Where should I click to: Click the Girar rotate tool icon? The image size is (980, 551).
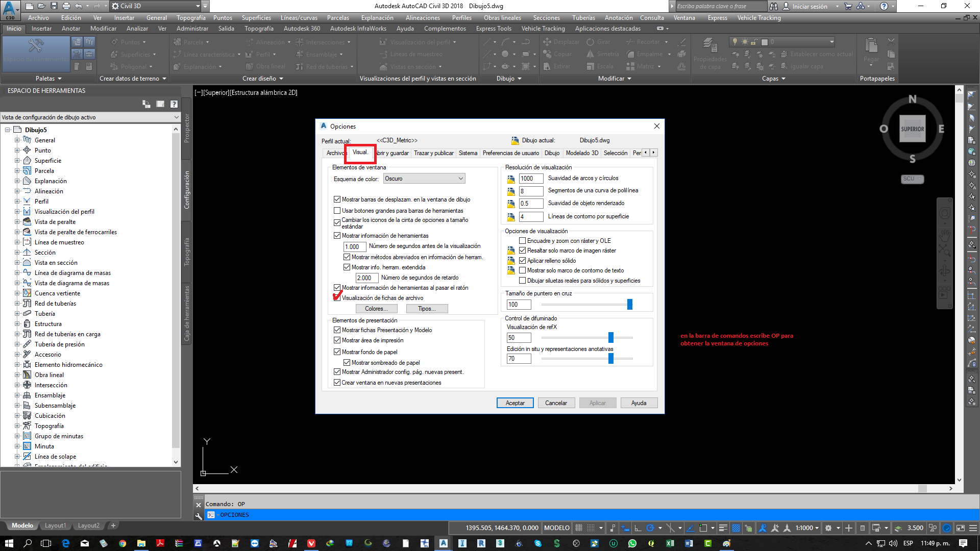[x=591, y=42]
